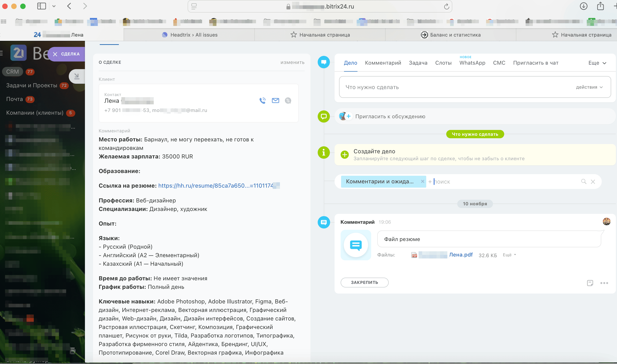
Task: Open the three-dots menu of the comment
Action: (604, 283)
